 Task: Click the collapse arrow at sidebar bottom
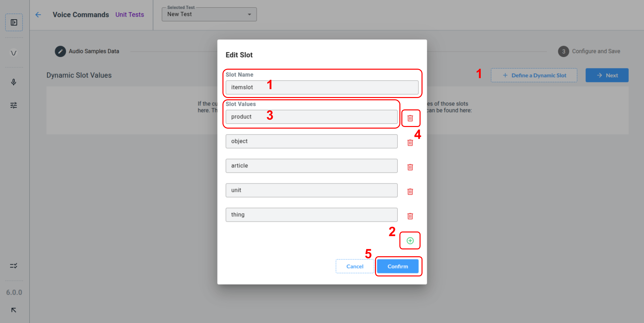coord(14,310)
